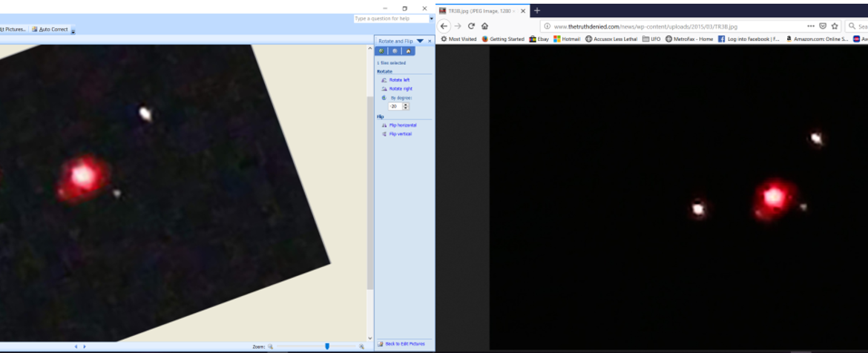Open the Hotmail bookmark

pos(567,39)
